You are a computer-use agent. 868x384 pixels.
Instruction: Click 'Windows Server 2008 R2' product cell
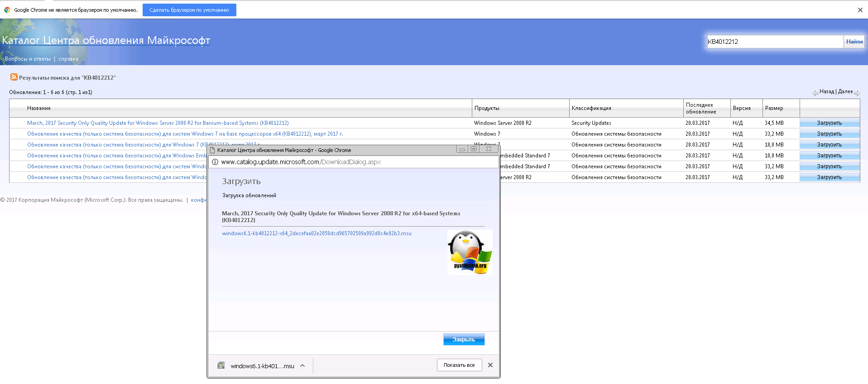click(503, 123)
